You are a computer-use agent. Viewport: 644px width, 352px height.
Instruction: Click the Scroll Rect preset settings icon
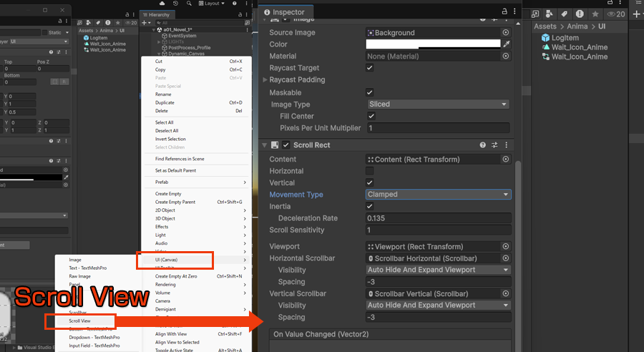point(494,145)
